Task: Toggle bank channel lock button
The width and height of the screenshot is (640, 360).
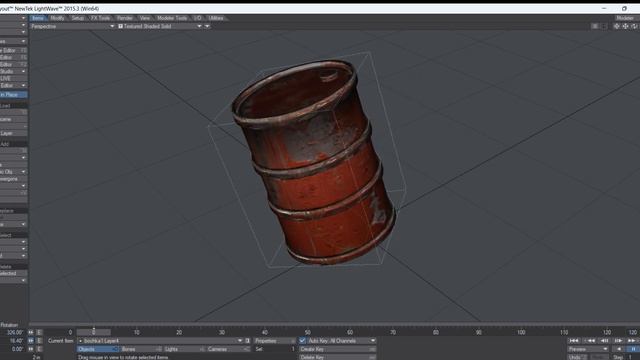Action: click(x=31, y=349)
